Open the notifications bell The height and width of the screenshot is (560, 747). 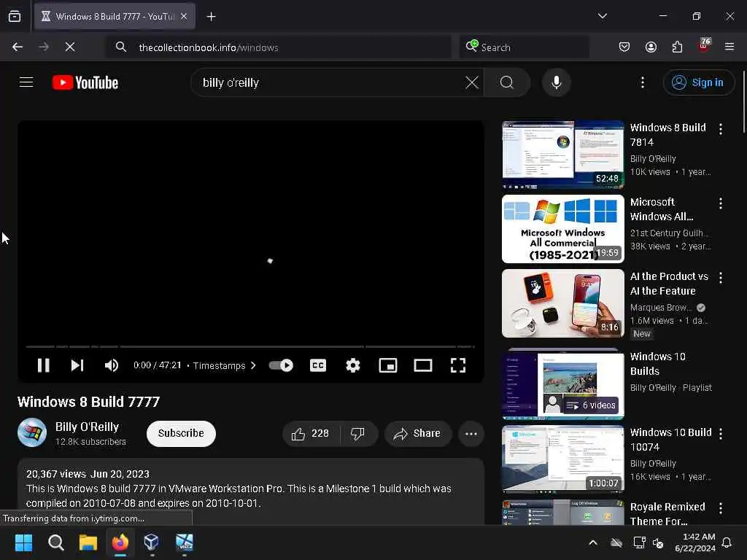[x=727, y=542]
